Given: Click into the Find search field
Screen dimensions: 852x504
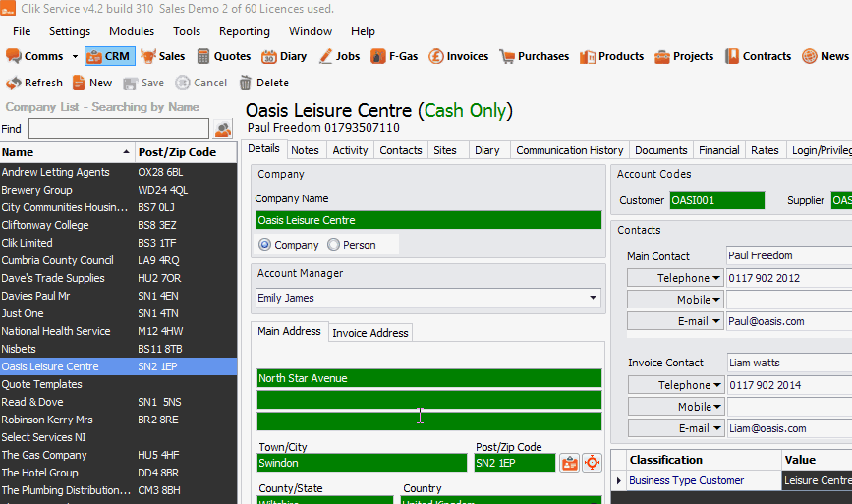Looking at the screenshot, I should click(119, 129).
